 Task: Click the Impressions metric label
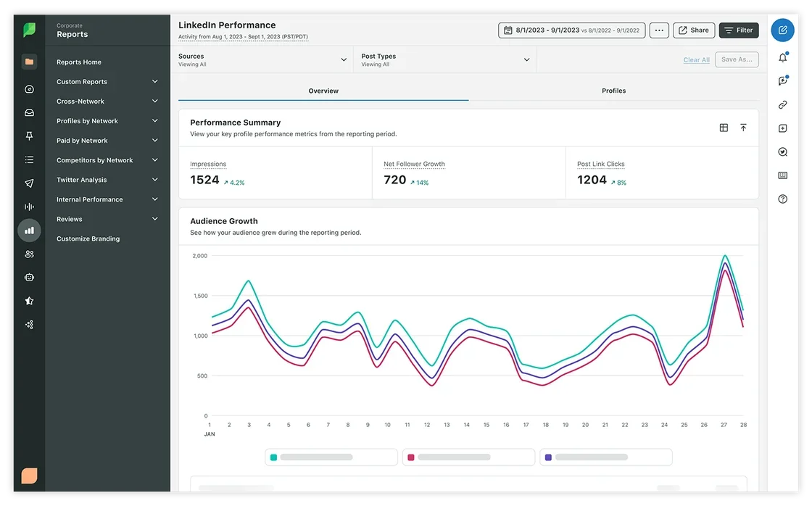208,164
